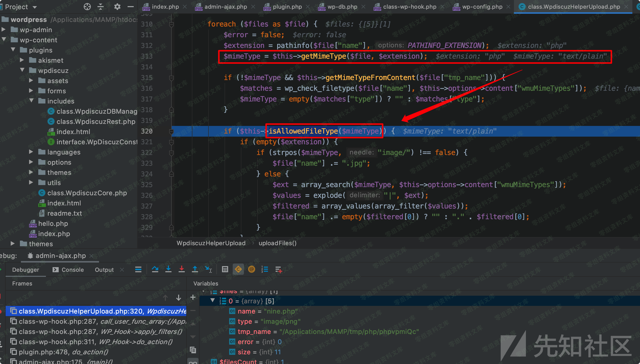Switch to the wp-config.php editor tab
The image size is (640, 364).
[x=482, y=7]
